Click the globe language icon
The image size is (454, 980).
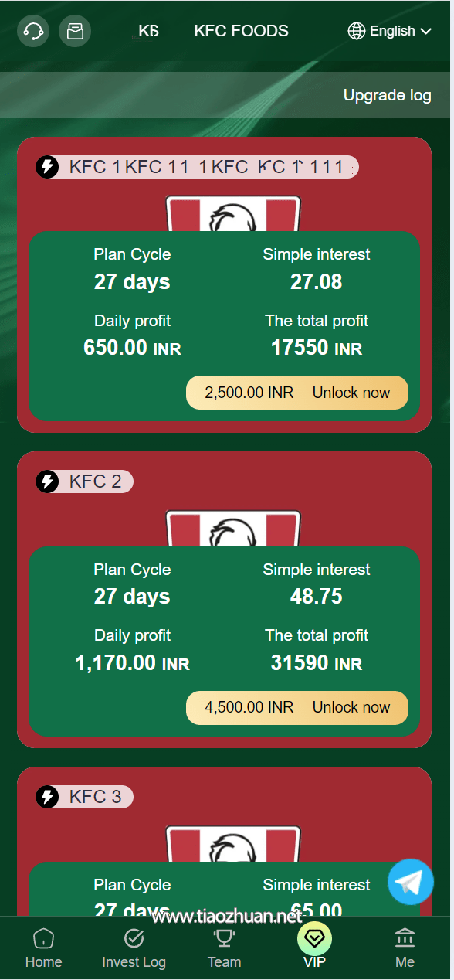[x=357, y=31]
